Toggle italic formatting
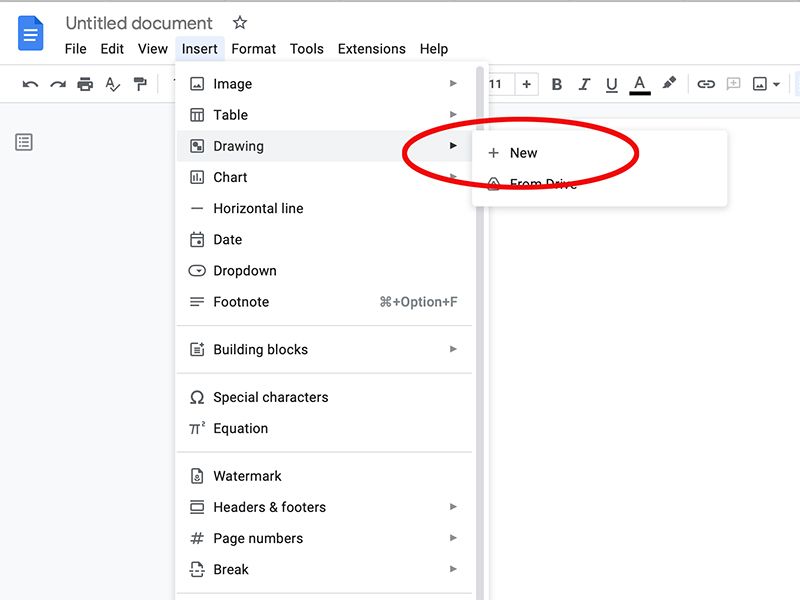Screen dimensions: 800x600 coord(584,84)
